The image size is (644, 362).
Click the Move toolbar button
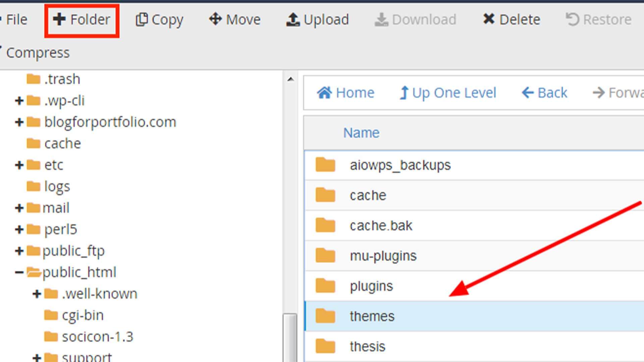pos(234,20)
